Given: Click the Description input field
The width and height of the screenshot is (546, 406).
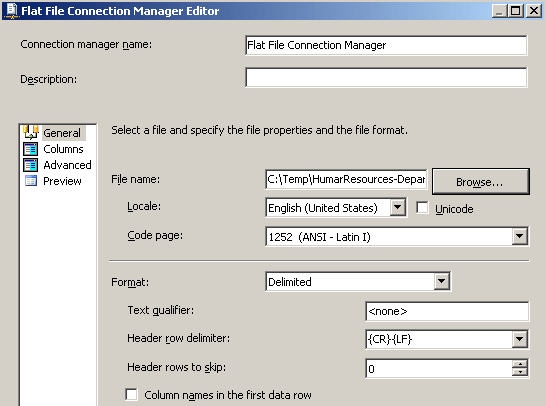Looking at the screenshot, I should point(386,77).
